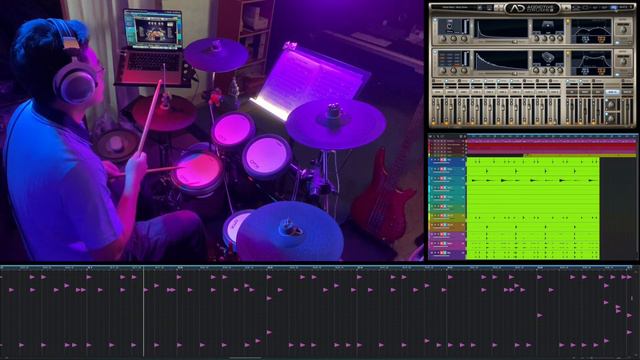Select lone pink note in middle lane near right
This screenshot has width=640, height=360.
click(540, 315)
